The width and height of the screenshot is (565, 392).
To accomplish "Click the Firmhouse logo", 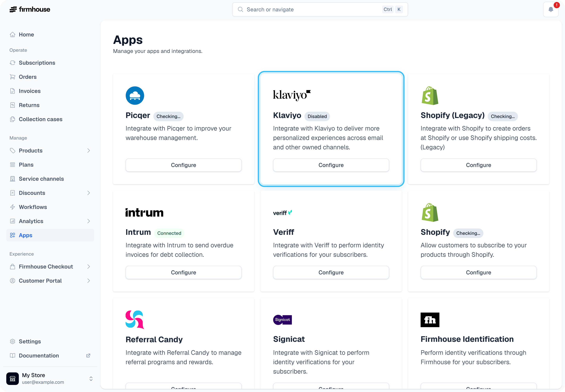I will pyautogui.click(x=30, y=9).
